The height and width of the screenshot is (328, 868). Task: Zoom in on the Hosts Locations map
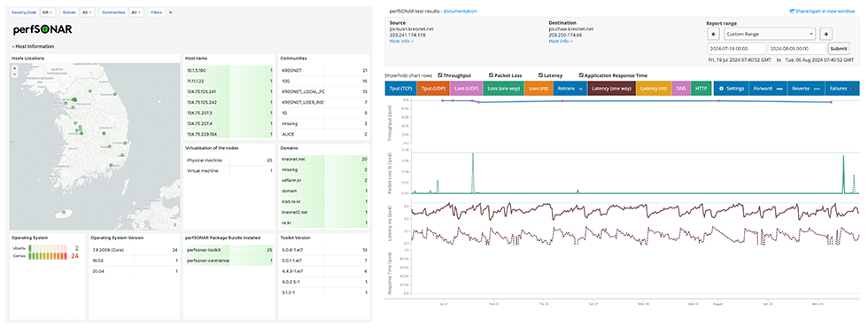click(15, 68)
